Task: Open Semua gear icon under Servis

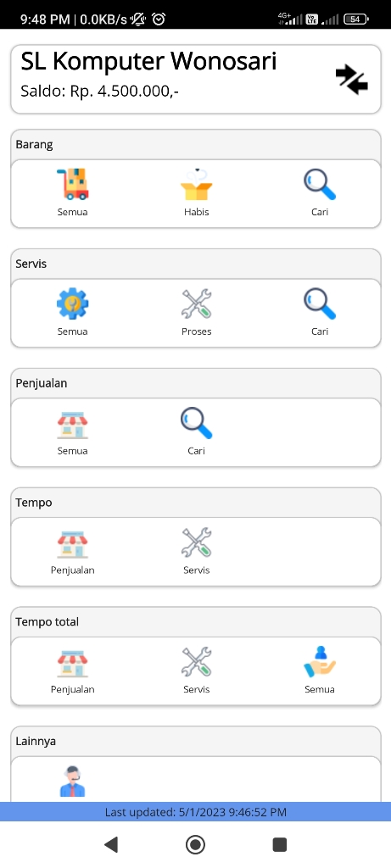Action: 73,303
